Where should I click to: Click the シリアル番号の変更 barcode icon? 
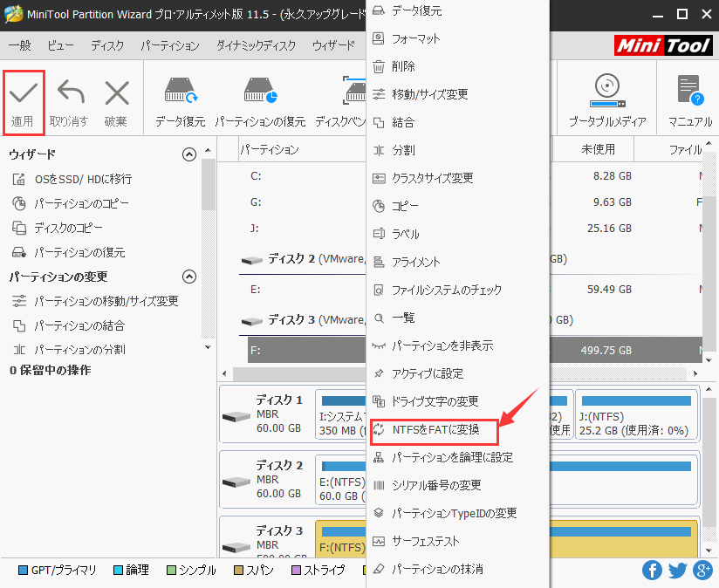(379, 485)
